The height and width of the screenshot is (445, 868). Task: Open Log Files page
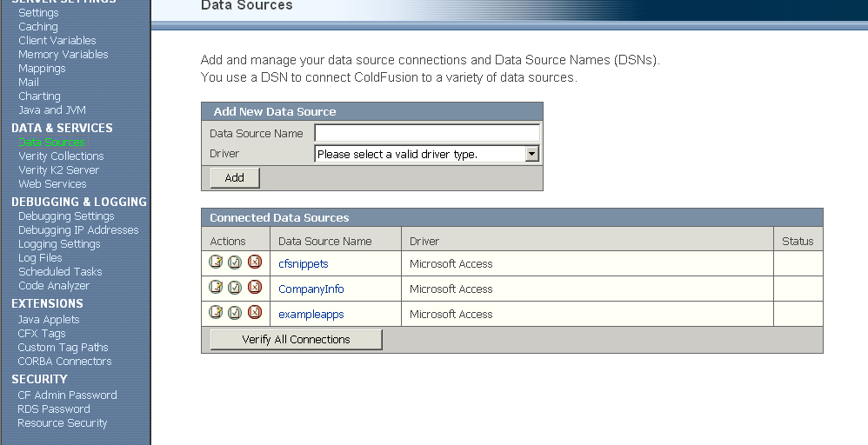point(40,258)
